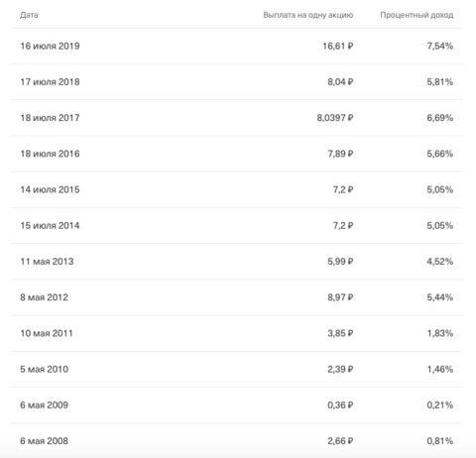
Task: Select the 18 июля 2016 date
Action: coord(50,154)
